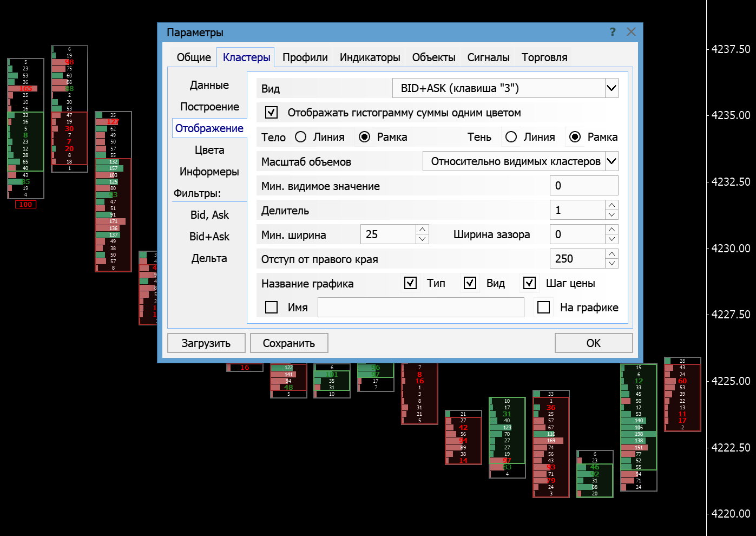Expand the Масштаб объемов dropdown

tap(612, 161)
